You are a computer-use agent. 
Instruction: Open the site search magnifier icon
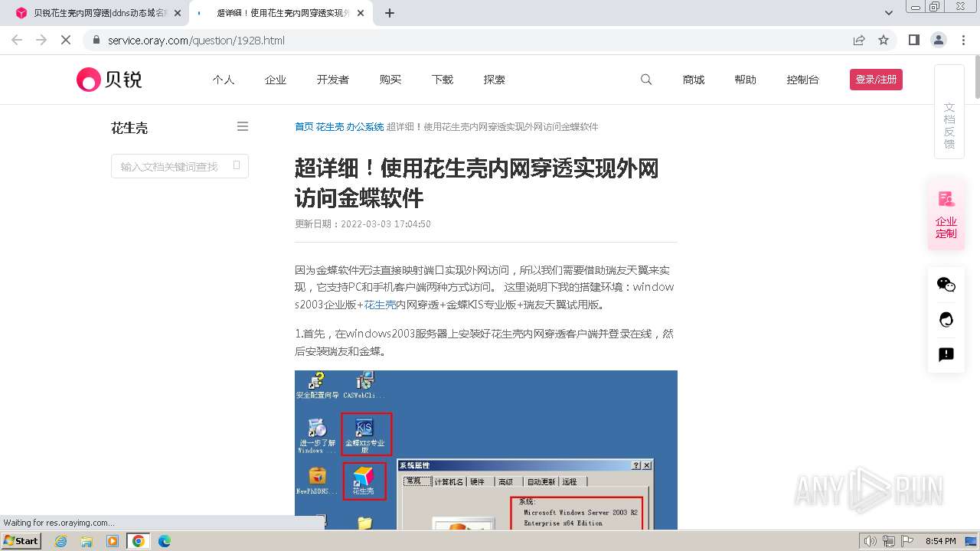646,80
